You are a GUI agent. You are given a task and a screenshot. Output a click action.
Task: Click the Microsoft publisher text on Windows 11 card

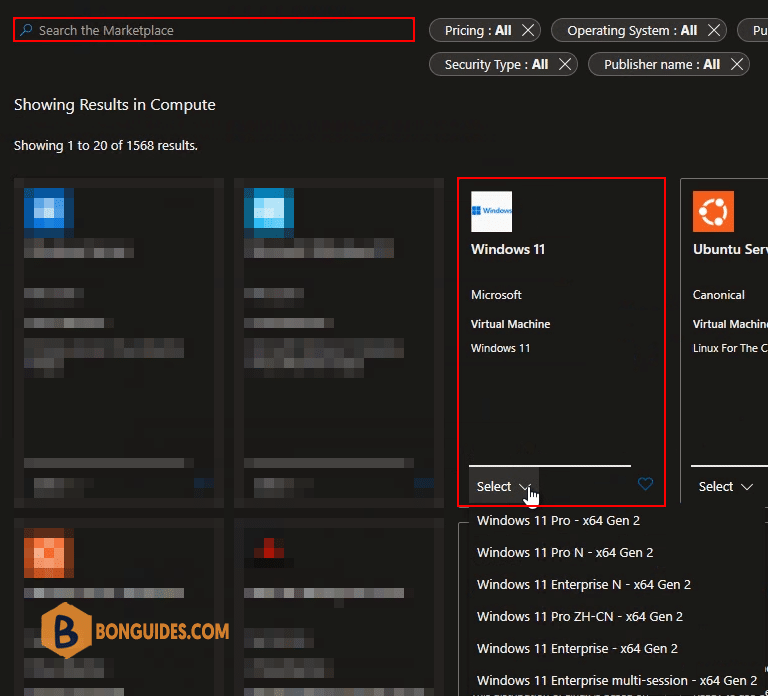496,295
